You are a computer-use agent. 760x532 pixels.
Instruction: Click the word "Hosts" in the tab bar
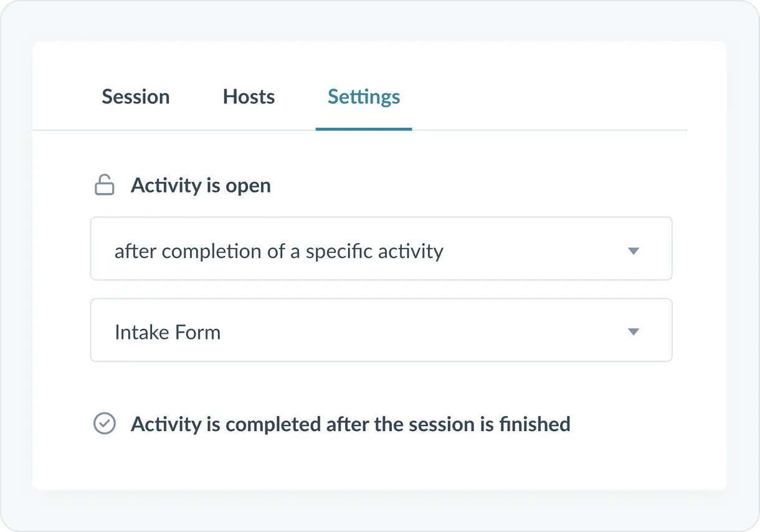pos(249,97)
